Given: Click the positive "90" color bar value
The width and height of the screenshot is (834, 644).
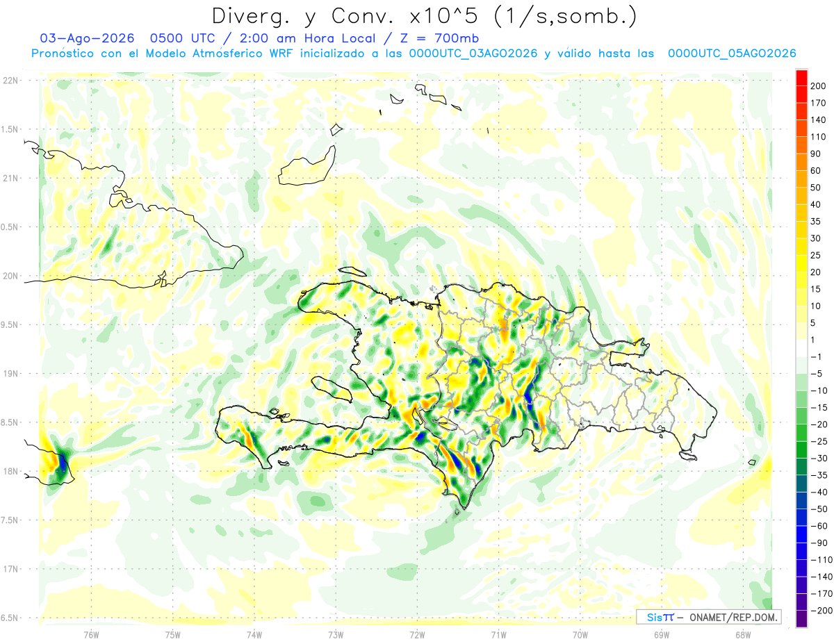Looking at the screenshot, I should 816,154.
